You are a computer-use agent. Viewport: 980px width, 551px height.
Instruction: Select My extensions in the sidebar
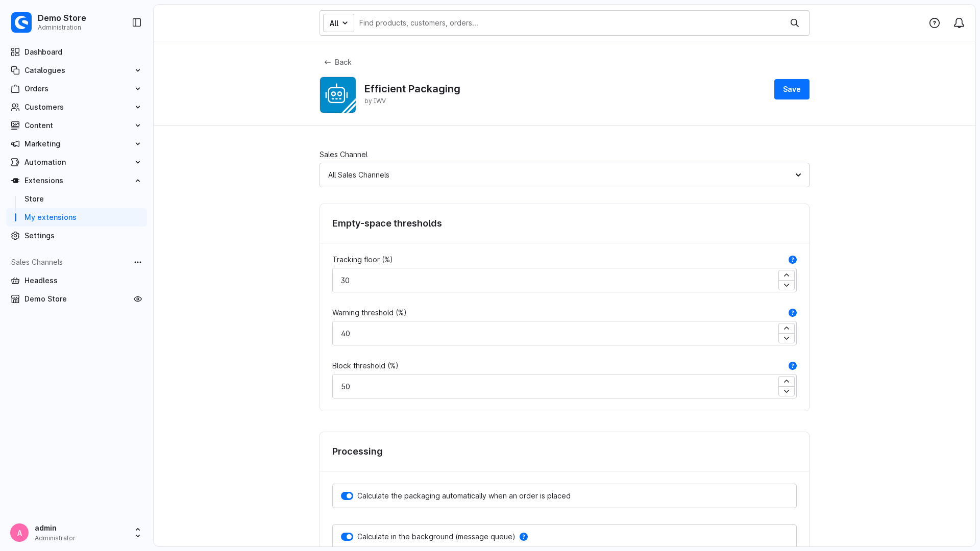(x=77, y=217)
